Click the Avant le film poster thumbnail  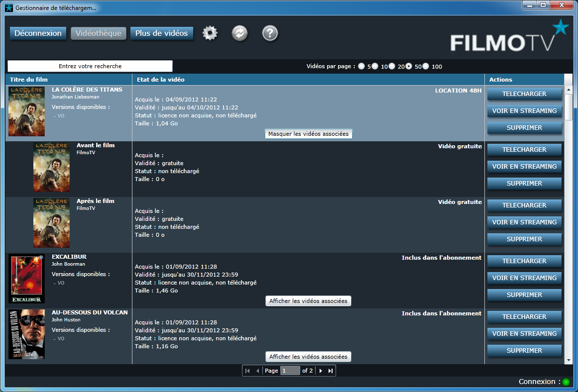coord(51,167)
